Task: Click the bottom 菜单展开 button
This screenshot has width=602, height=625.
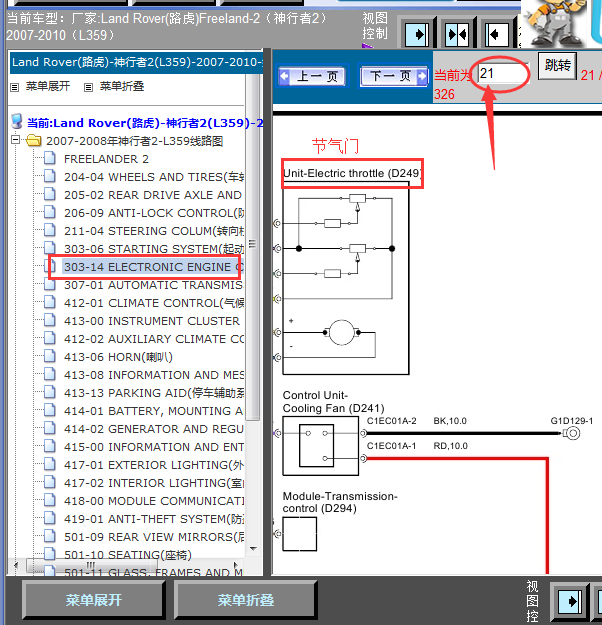Action: pyautogui.click(x=94, y=600)
